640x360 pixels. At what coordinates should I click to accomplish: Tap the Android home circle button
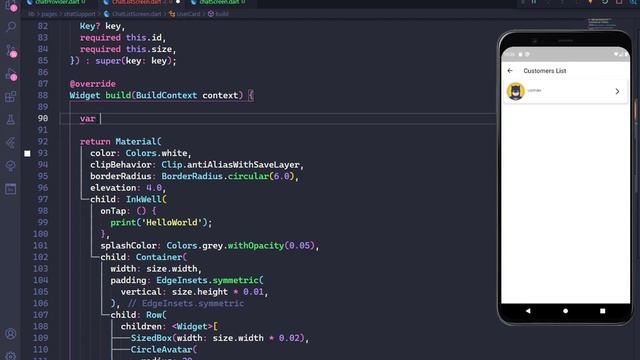[x=565, y=311]
